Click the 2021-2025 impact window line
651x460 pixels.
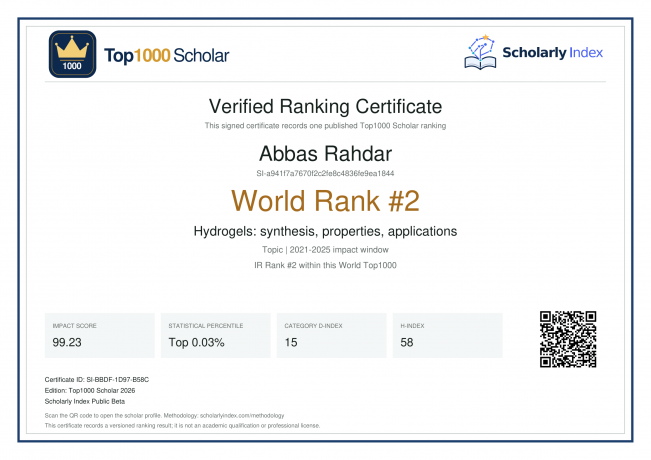(326, 250)
